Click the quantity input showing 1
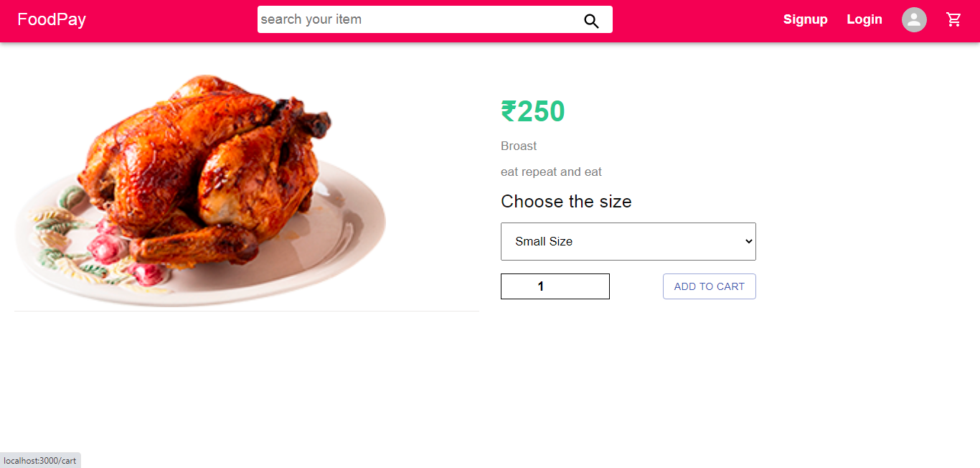Screen dimensions: 980x468 pos(555,286)
